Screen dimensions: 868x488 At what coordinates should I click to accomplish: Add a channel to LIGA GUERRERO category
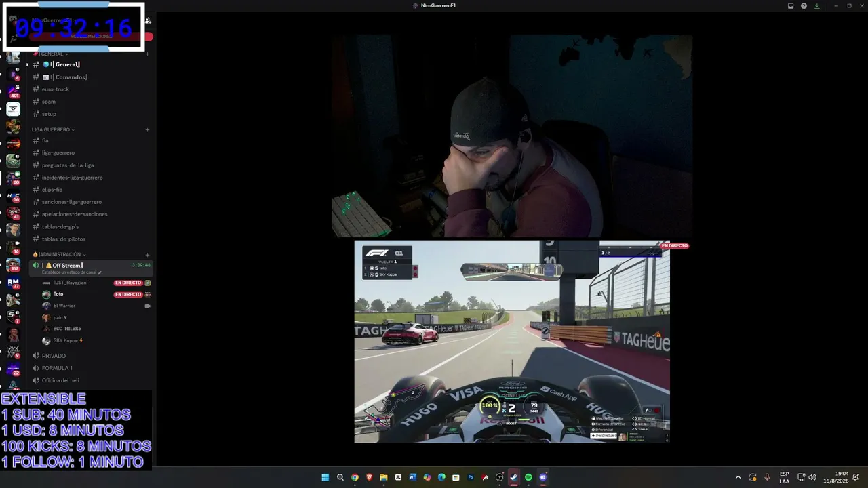pos(147,129)
